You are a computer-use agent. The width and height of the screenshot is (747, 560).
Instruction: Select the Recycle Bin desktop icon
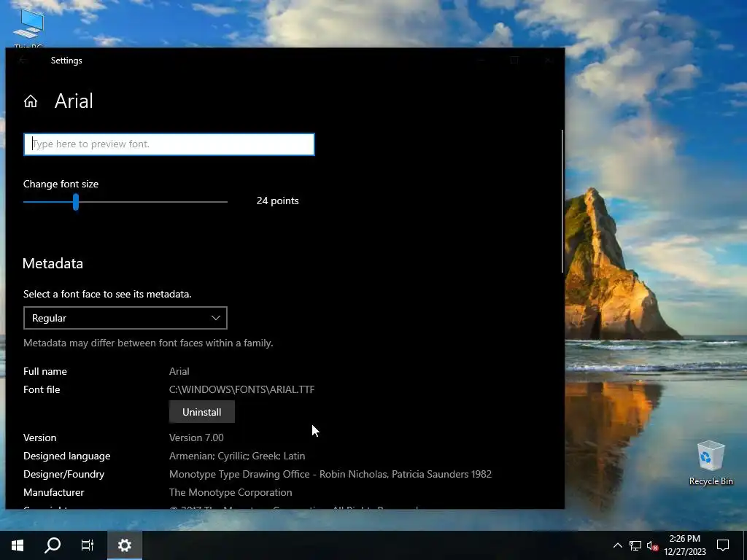point(711,463)
